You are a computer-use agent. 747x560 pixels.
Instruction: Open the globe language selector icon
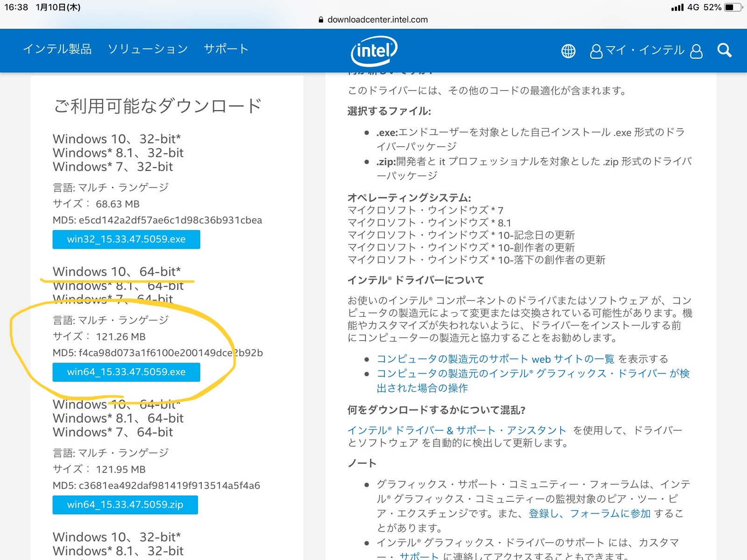pyautogui.click(x=568, y=51)
